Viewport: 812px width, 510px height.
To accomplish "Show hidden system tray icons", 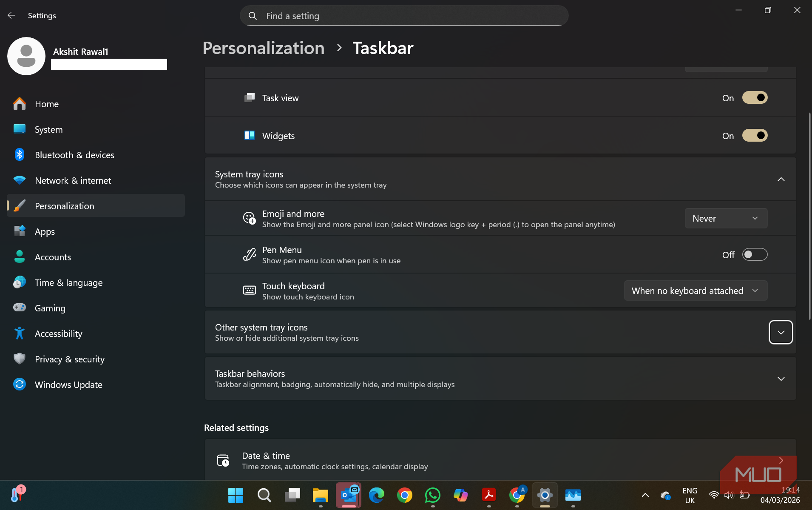I will [645, 495].
